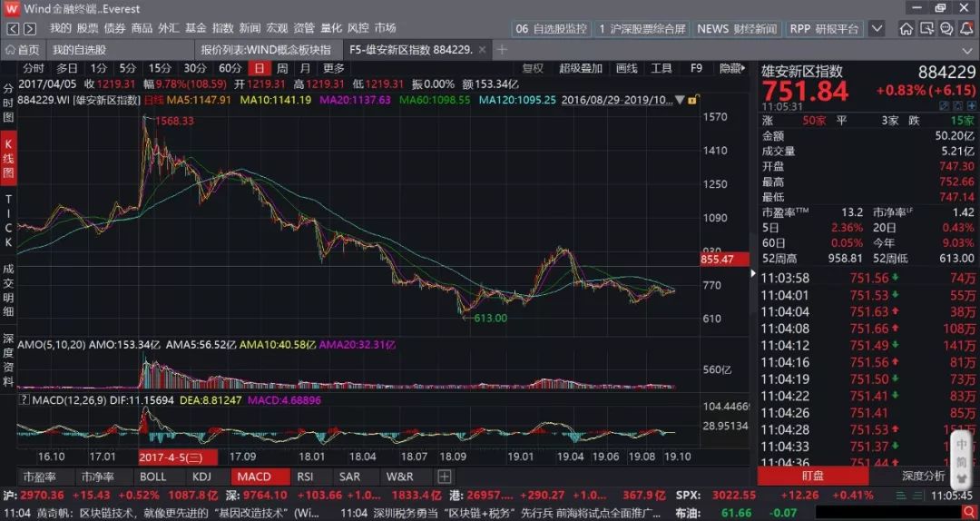Open the 复权 adjustment menu
980x521 pixels.
click(x=534, y=68)
